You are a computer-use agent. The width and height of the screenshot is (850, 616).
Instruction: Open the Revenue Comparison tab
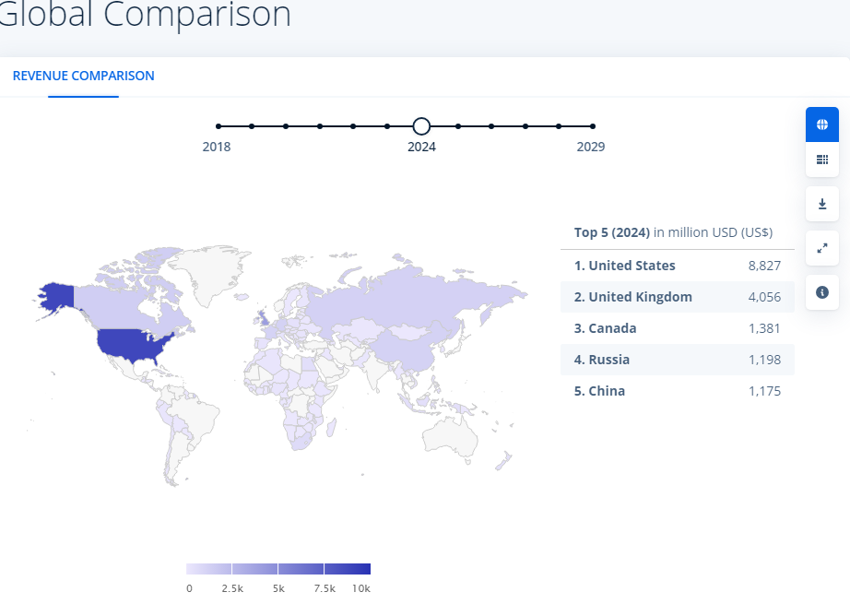(83, 76)
